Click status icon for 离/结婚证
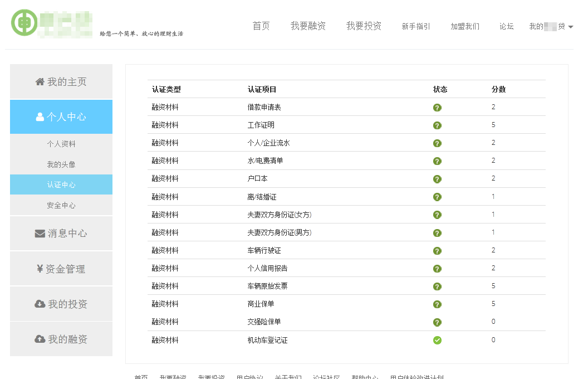588x379 pixels. [437, 197]
